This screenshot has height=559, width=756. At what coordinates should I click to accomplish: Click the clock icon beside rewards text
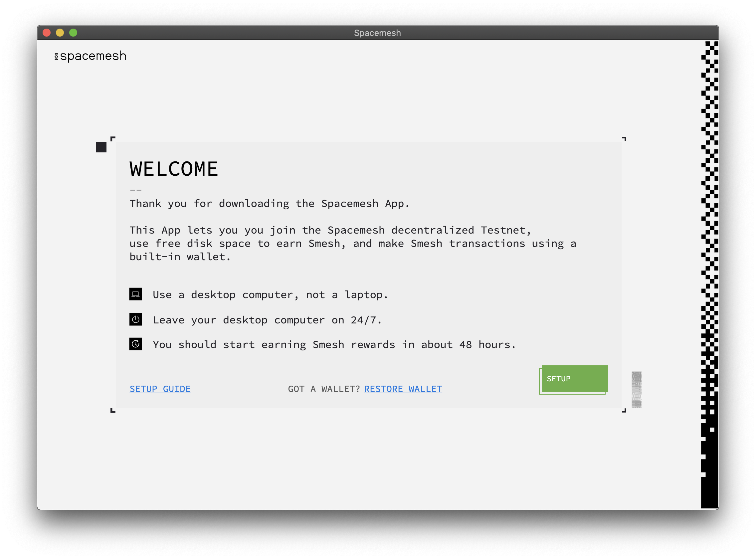point(135,344)
